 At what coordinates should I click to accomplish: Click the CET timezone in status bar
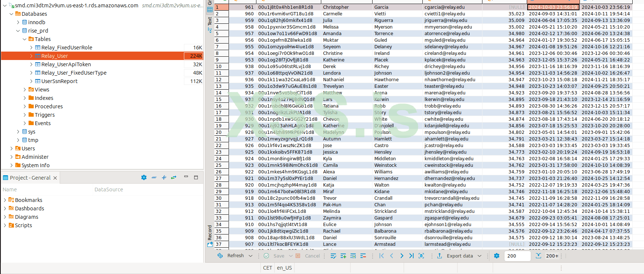[268, 268]
